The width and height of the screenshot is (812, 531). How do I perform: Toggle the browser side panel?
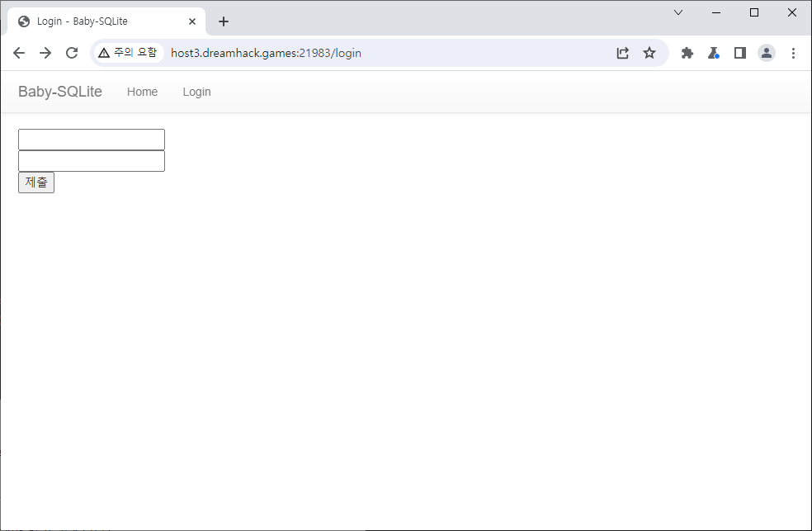740,53
